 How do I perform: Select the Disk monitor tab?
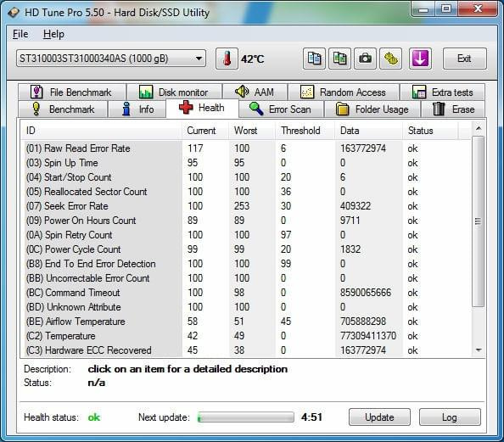coord(174,92)
